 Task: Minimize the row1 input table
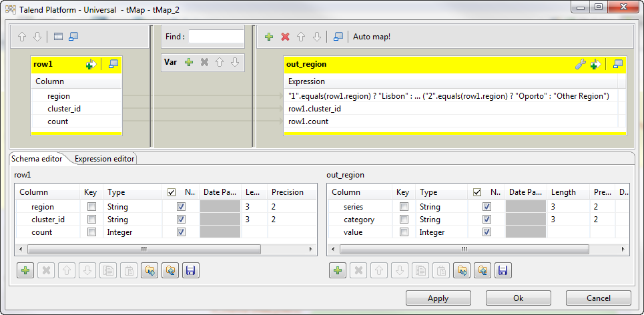[113, 64]
